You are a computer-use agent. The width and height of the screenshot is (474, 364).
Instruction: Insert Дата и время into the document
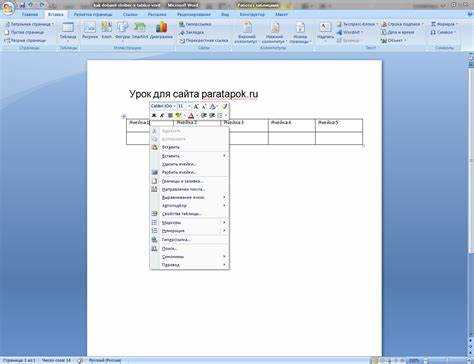(398, 32)
